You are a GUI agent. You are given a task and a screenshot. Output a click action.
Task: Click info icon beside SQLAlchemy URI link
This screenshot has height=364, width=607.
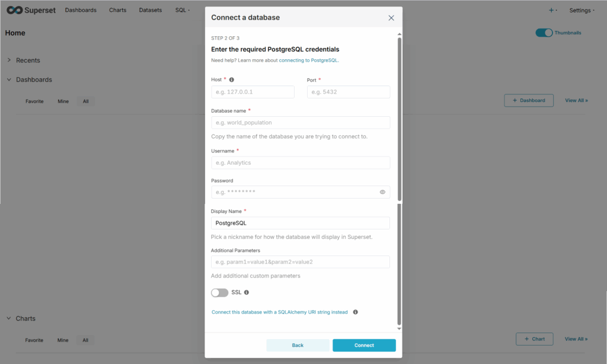[355, 312]
